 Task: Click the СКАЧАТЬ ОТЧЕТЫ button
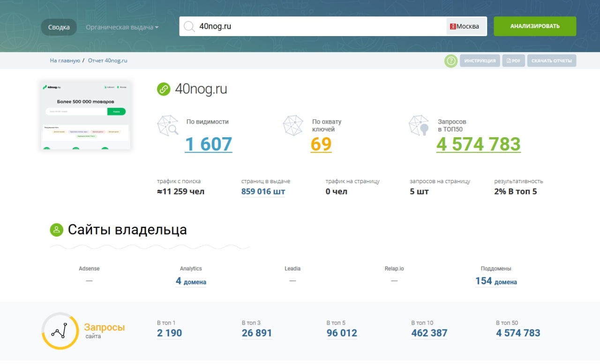click(x=552, y=61)
